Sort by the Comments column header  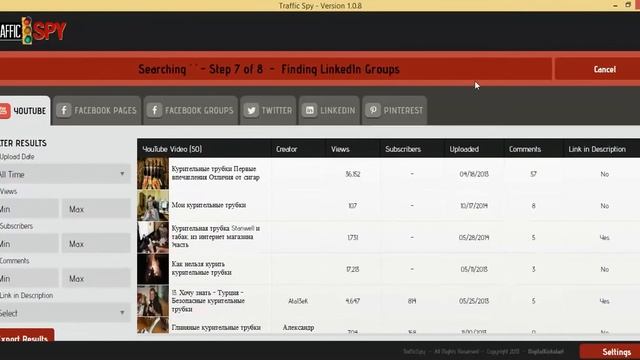533,149
